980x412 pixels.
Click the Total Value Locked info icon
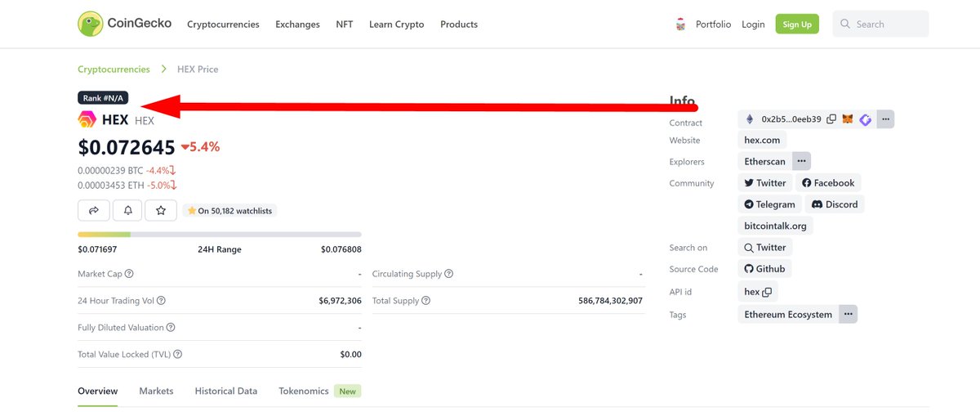pos(177,355)
